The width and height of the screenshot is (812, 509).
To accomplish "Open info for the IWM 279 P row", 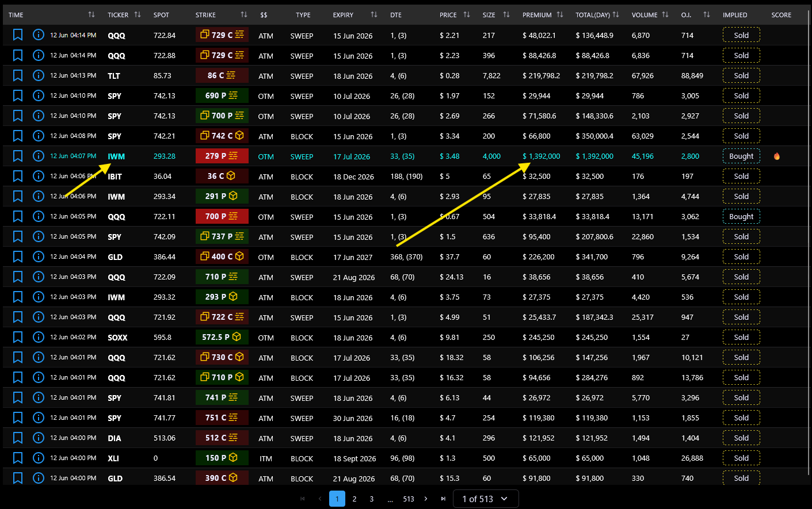I will pyautogui.click(x=39, y=156).
